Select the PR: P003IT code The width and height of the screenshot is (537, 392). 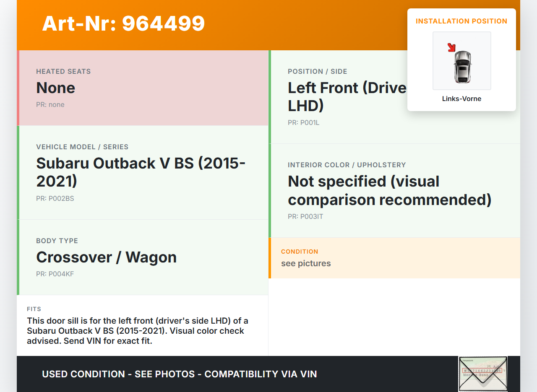pyautogui.click(x=305, y=217)
